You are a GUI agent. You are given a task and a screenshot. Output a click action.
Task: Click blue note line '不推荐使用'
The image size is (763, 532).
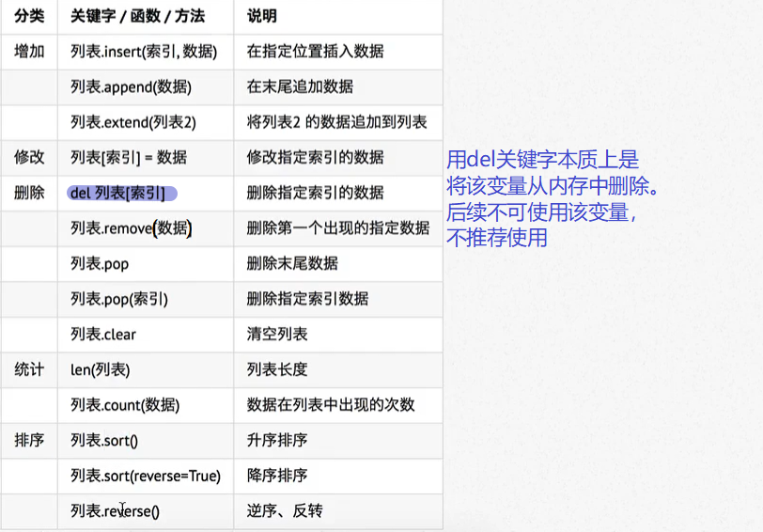[x=497, y=238]
